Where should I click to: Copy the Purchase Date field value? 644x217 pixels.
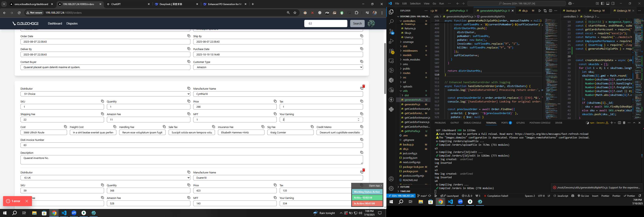[361, 49]
